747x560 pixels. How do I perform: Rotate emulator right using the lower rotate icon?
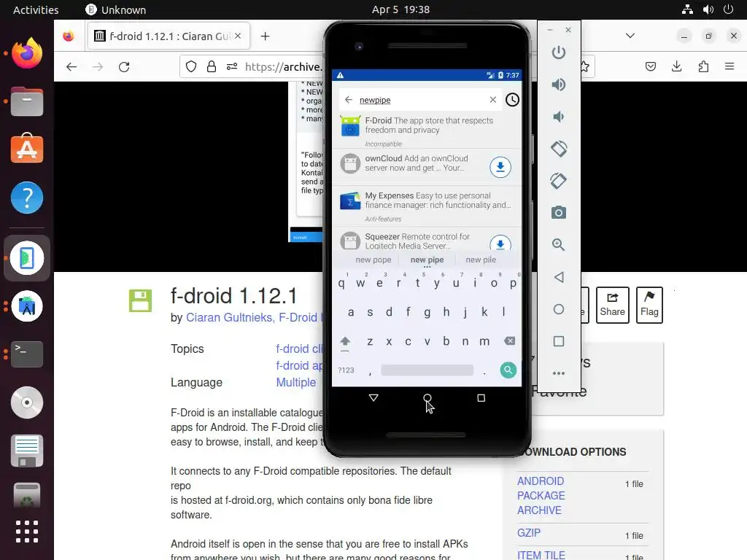coord(558,181)
